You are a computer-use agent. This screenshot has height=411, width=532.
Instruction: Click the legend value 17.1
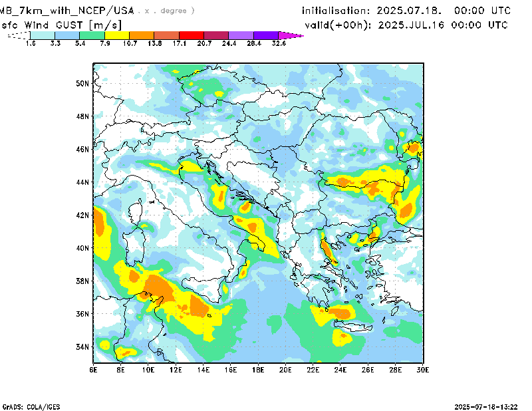coord(180,43)
